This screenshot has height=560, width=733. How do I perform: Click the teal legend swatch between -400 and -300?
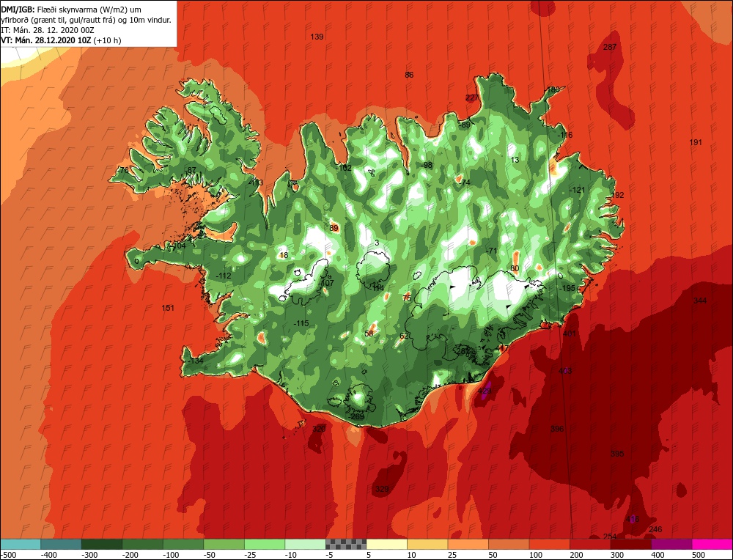(x=62, y=544)
